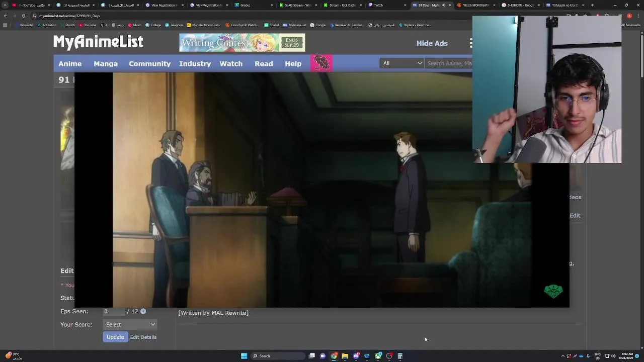This screenshot has height=362, width=644.
Task: Open the Google bookmark
Action: click(318, 25)
